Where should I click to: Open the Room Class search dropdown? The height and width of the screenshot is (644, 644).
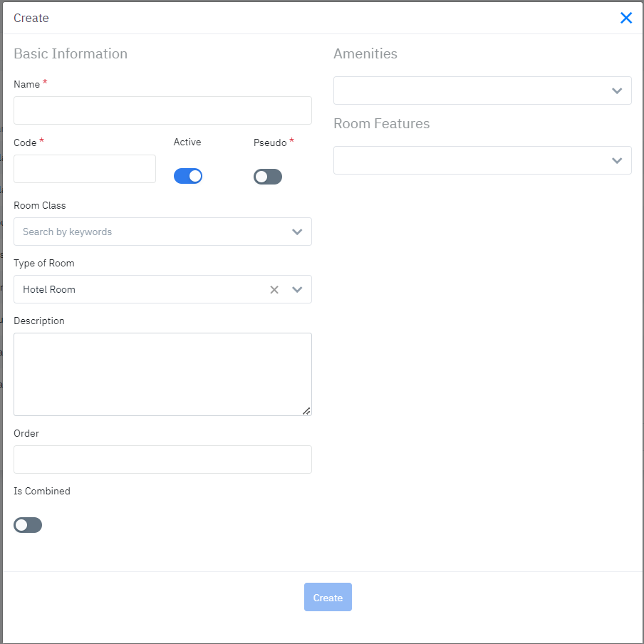click(x=150, y=232)
